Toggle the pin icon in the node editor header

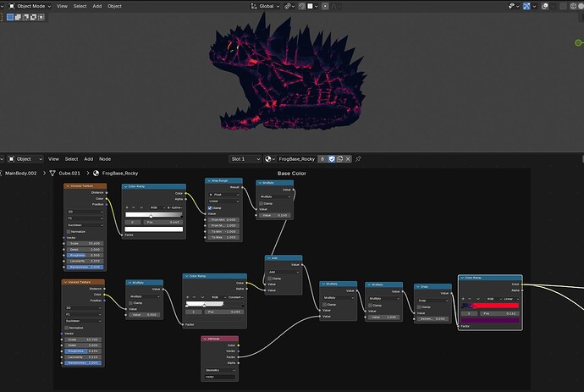click(358, 159)
